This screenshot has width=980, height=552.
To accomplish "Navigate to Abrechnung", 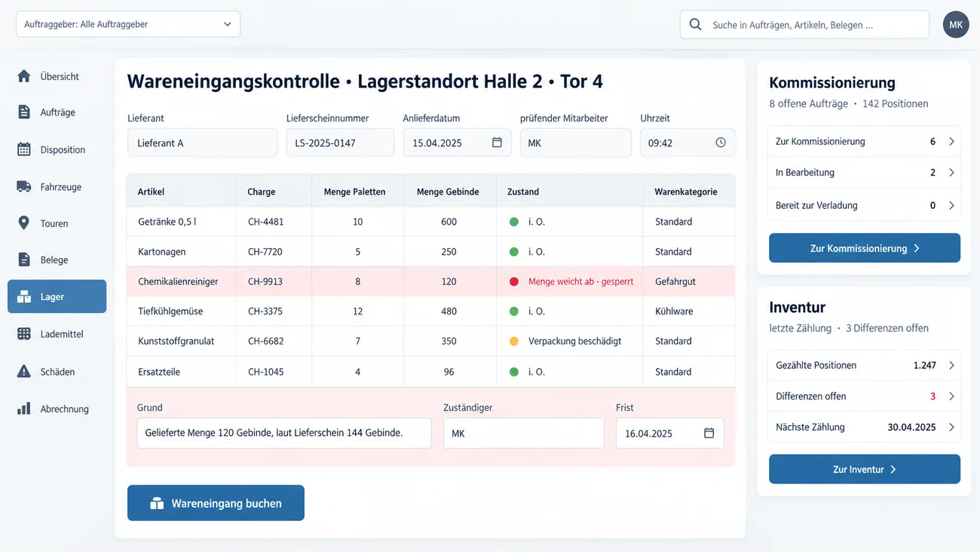I will click(57, 409).
